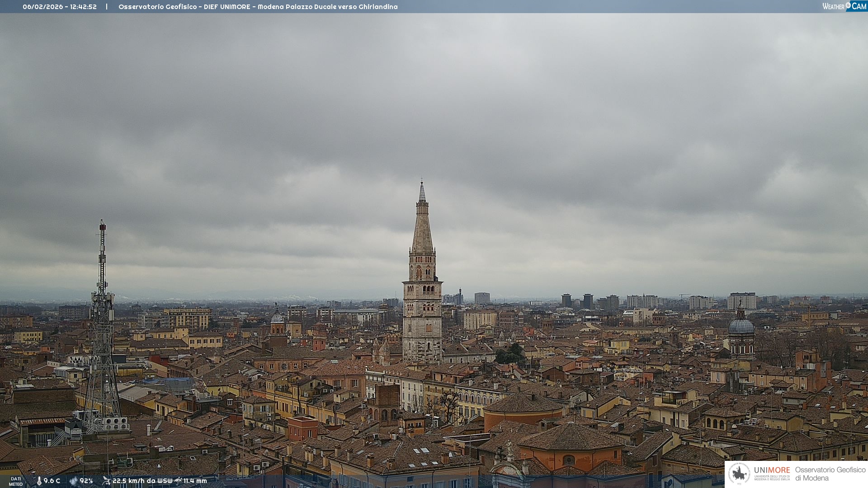The width and height of the screenshot is (868, 488).
Task: Click the UNIMORE wordmark text
Action: (x=772, y=470)
